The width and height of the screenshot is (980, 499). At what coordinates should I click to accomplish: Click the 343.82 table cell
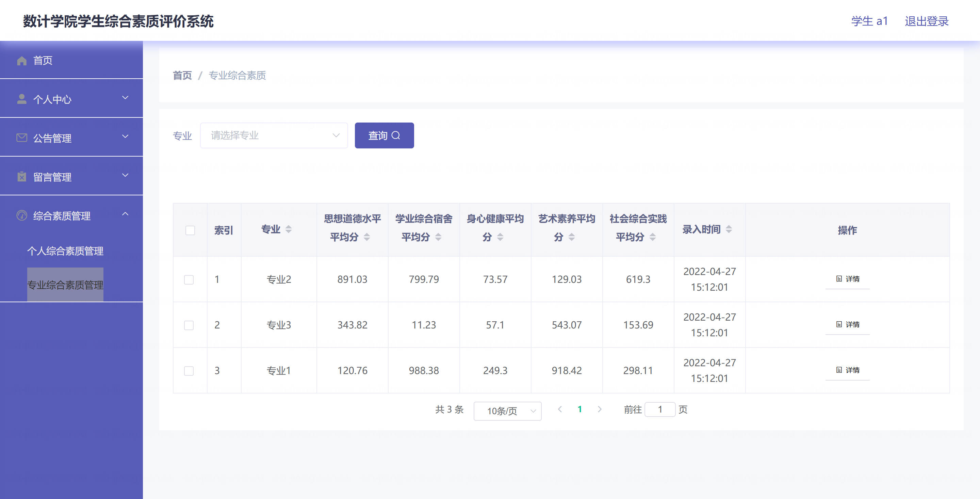[352, 325]
